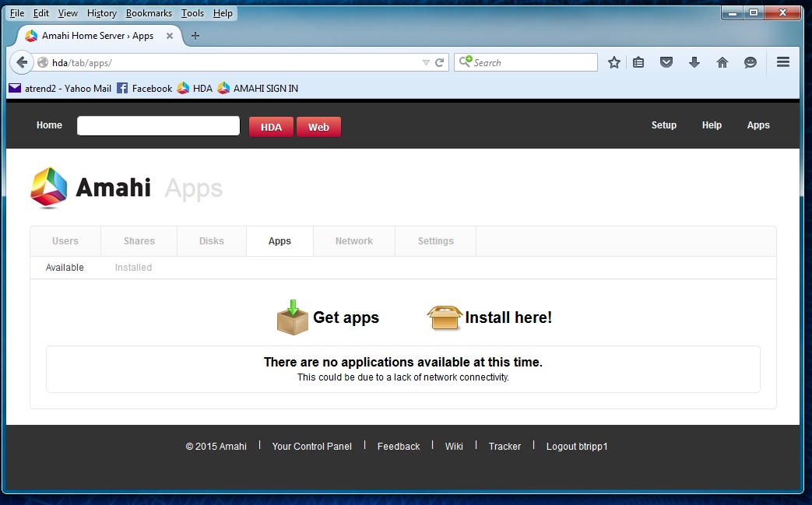Viewport: 812px width, 505px height.
Task: Click the Install here! heading
Action: click(x=508, y=317)
